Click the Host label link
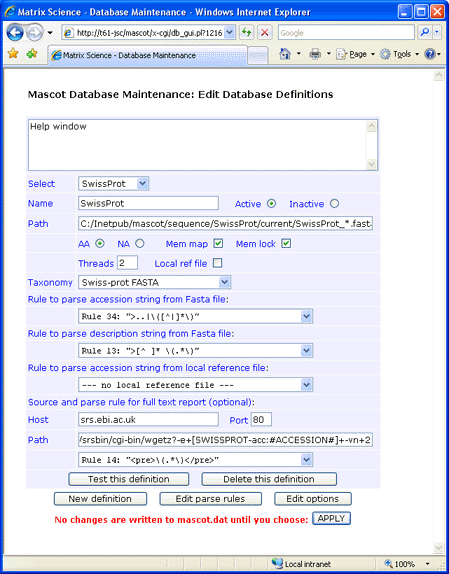 [38, 420]
